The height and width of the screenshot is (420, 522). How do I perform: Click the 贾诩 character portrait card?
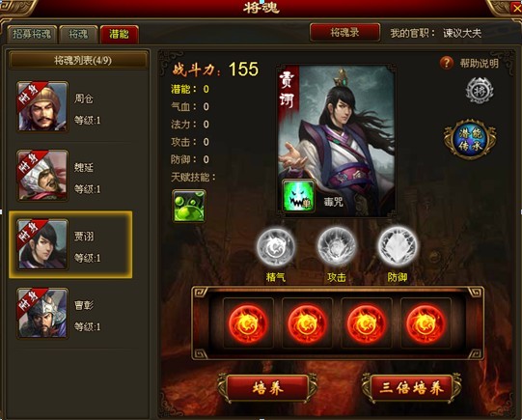point(337,140)
